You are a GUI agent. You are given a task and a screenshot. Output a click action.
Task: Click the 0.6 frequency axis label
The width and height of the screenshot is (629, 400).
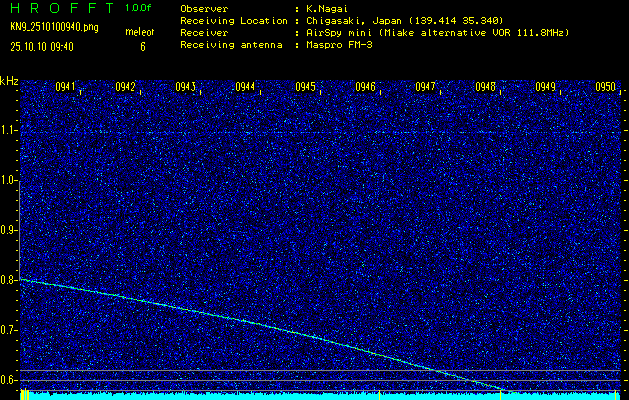coord(9,380)
